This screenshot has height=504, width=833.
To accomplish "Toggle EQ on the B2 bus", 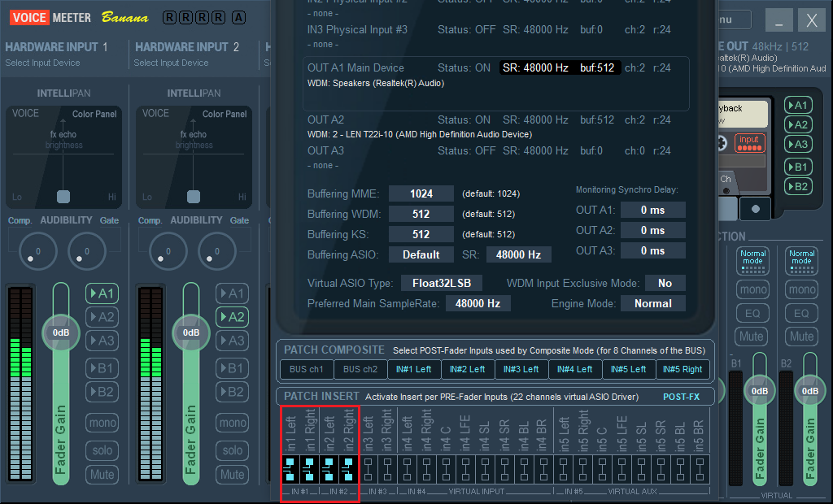I will (801, 313).
